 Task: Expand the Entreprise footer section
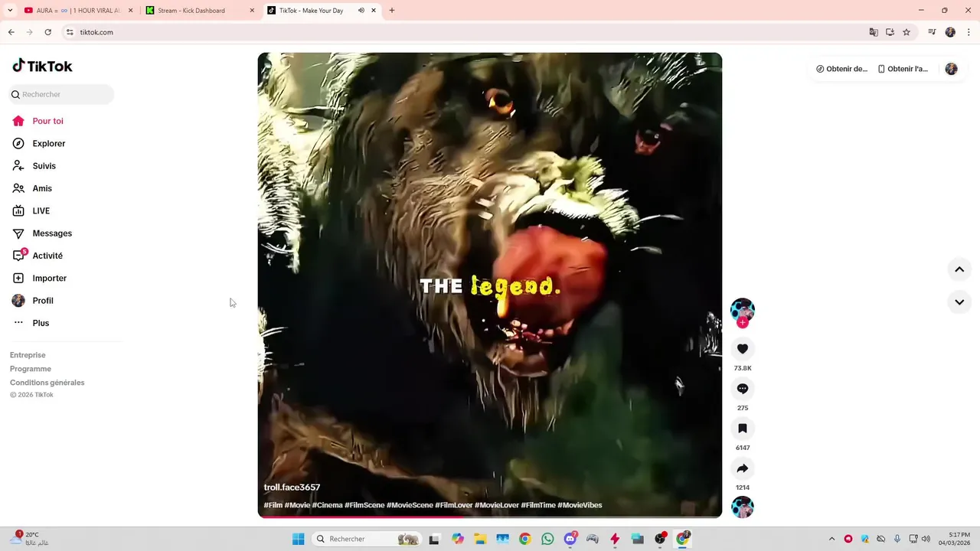coord(28,355)
